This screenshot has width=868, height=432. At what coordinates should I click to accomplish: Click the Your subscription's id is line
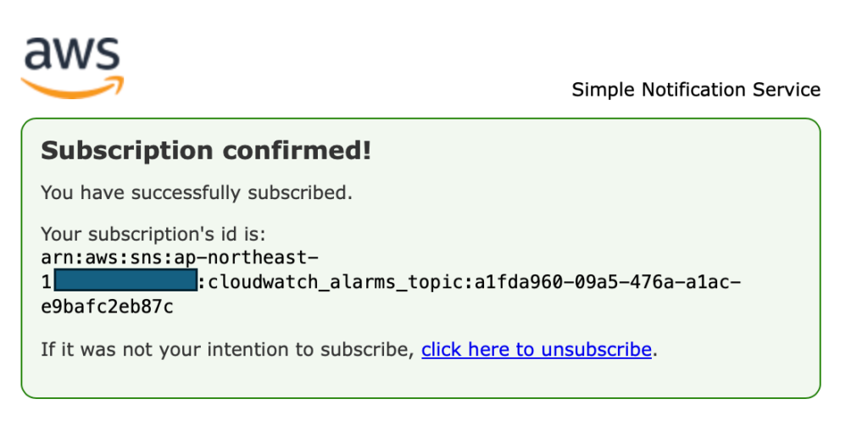coord(154,234)
